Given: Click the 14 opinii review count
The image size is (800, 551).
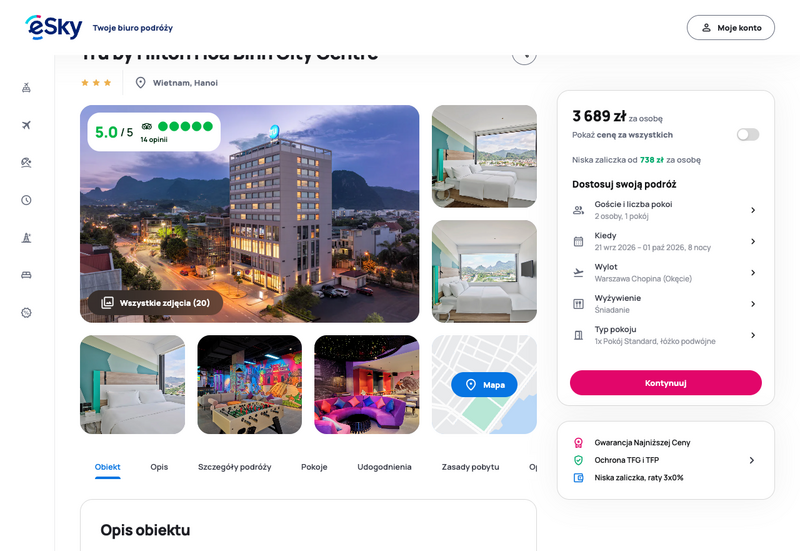Looking at the screenshot, I should coord(154,140).
